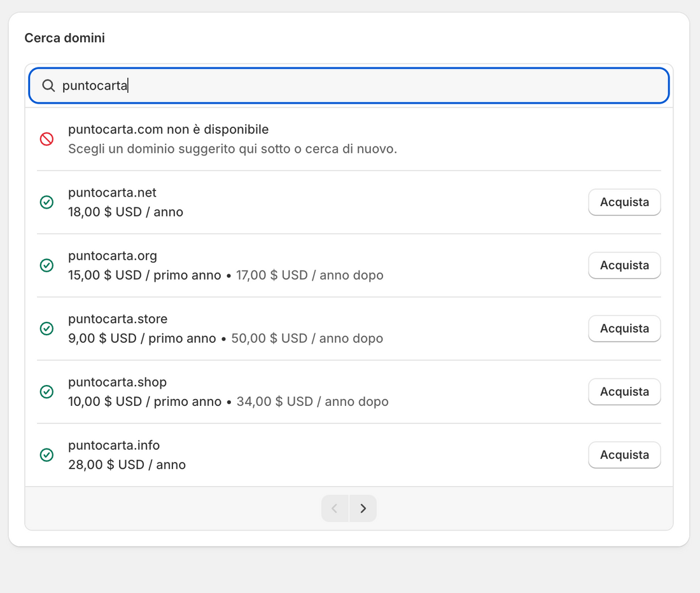Viewport: 700px width, 593px height.
Task: Select the puntocarta.store domain name text
Action: point(118,319)
